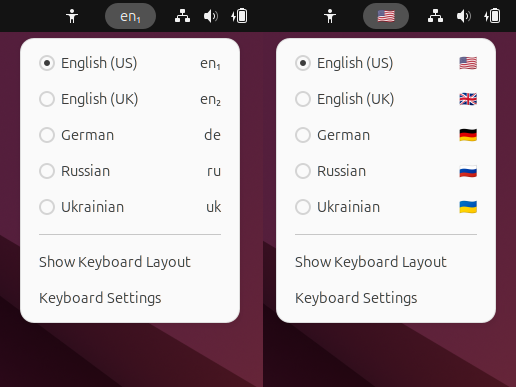Image resolution: width=516 pixels, height=387 pixels.
Task: Open Show Keyboard Layout in right flag menu
Action: 371,262
